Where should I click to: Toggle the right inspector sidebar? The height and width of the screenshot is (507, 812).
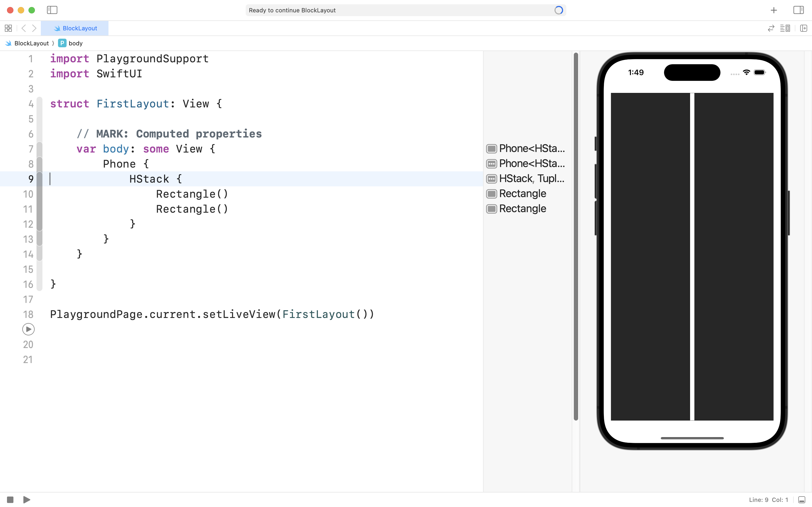pyautogui.click(x=798, y=10)
